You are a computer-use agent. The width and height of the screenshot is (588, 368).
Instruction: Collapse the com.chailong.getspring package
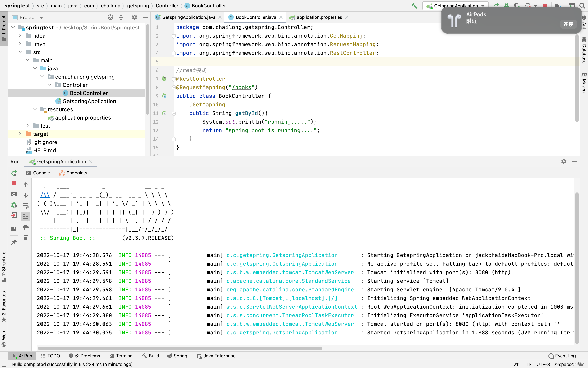42,76
